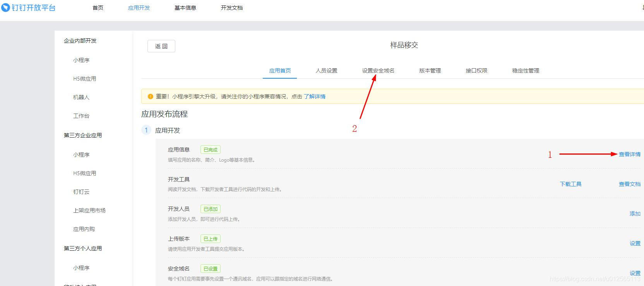Screen dimensions: 644x286
Task: Click 查看详情 for 应用信息
Action: (x=630, y=154)
